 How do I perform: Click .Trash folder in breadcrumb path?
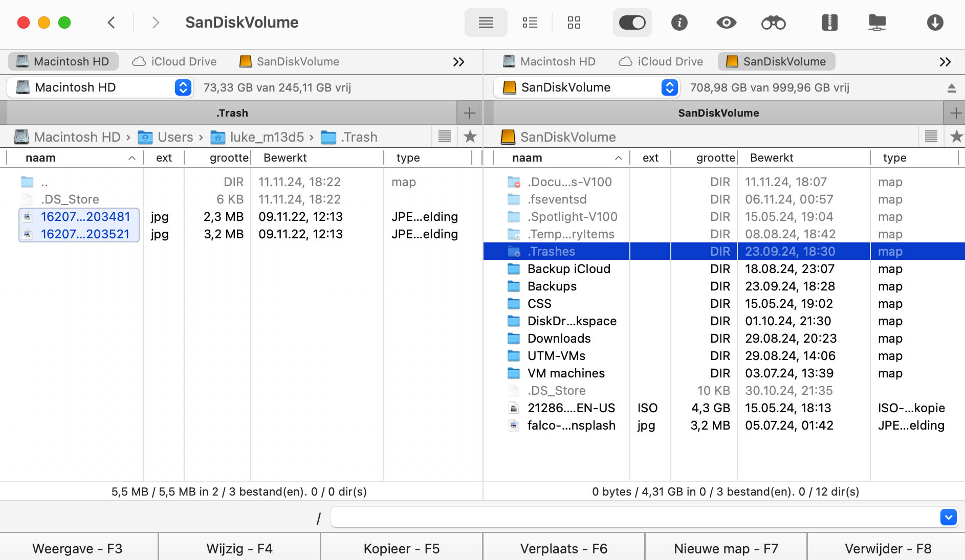click(x=349, y=137)
